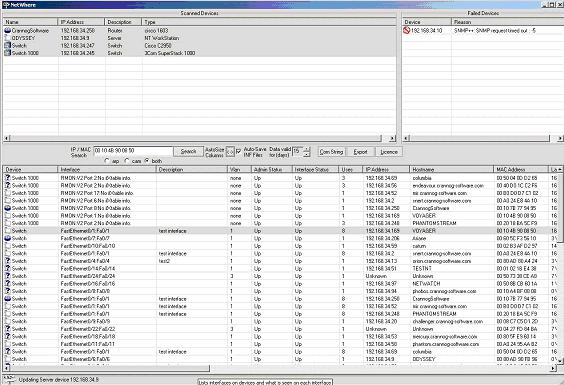Click router icon beside Switch FastEthernet0/7 row
The image size is (564, 385).
pyautogui.click(x=8, y=238)
